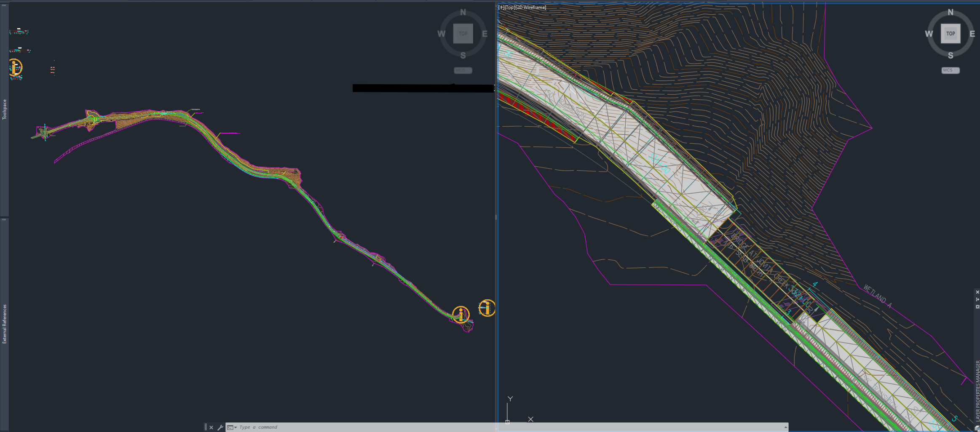The image size is (980, 432).
Task: Expand command history arrow at command line end
Action: (x=785, y=427)
